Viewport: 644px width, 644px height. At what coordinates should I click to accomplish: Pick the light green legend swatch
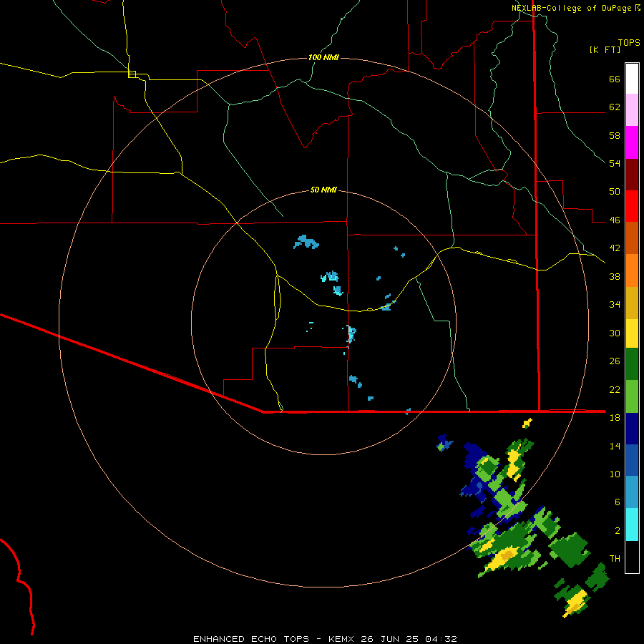coord(632,396)
